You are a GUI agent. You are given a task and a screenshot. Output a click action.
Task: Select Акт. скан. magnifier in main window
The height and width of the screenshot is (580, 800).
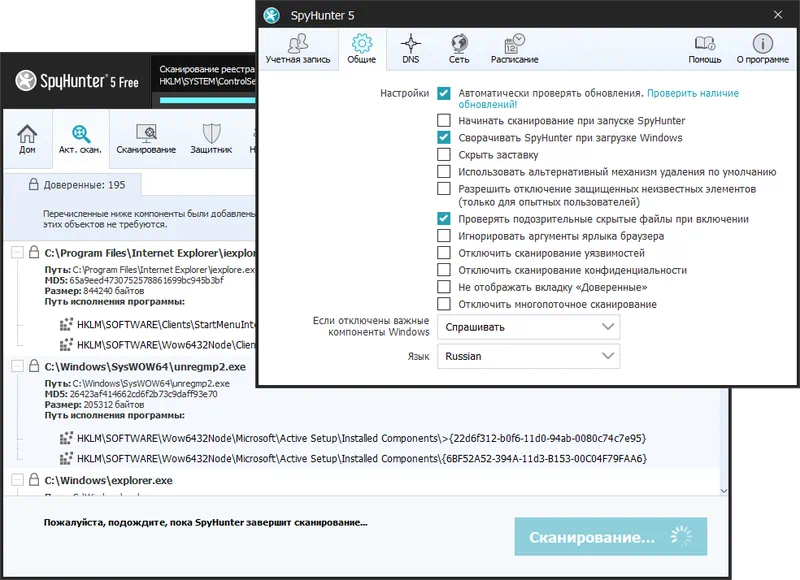pyautogui.click(x=81, y=139)
